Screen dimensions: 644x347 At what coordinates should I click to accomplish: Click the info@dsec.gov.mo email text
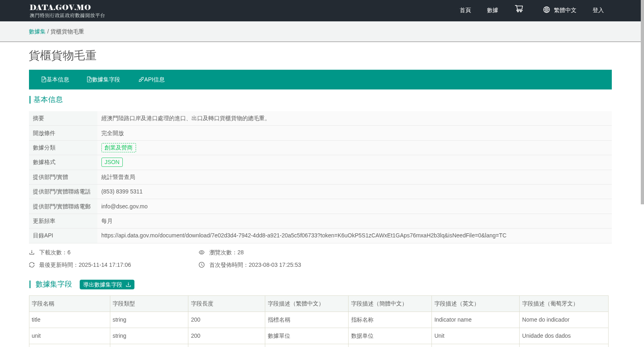[x=124, y=206]
